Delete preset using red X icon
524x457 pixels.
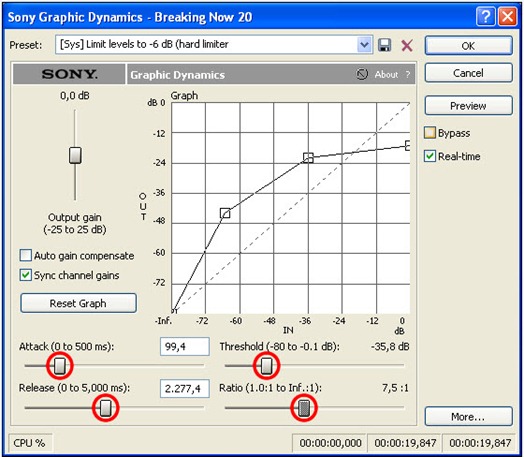pos(407,45)
